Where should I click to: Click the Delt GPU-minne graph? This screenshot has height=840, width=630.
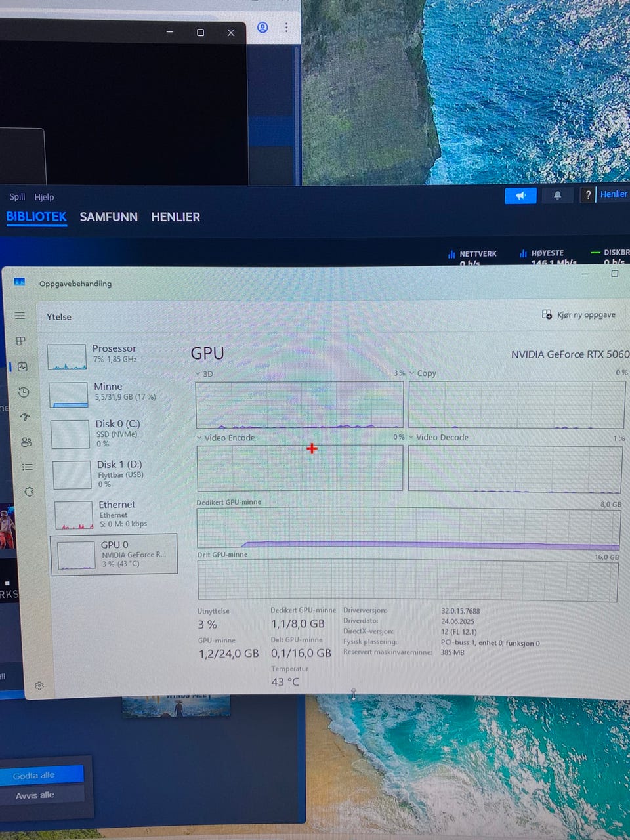pos(408,581)
